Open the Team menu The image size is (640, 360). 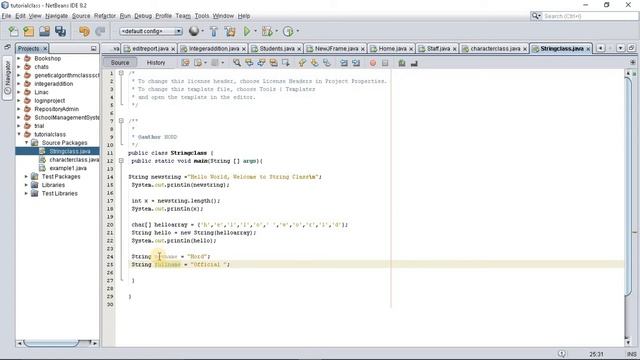[183, 16]
